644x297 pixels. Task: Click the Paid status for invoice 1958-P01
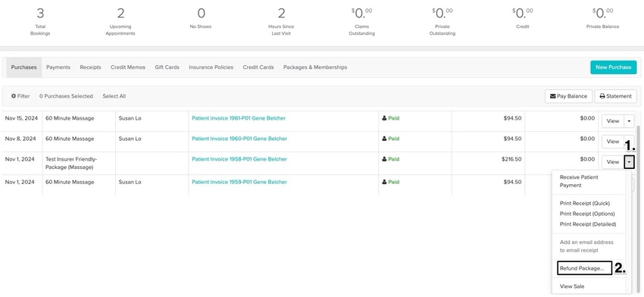point(391,159)
